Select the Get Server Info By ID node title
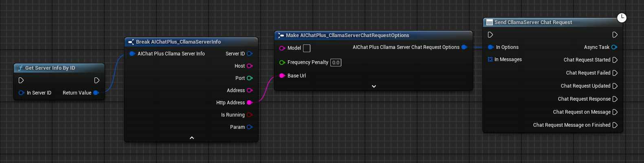Screen dimensions: 644x163 click(x=50, y=68)
